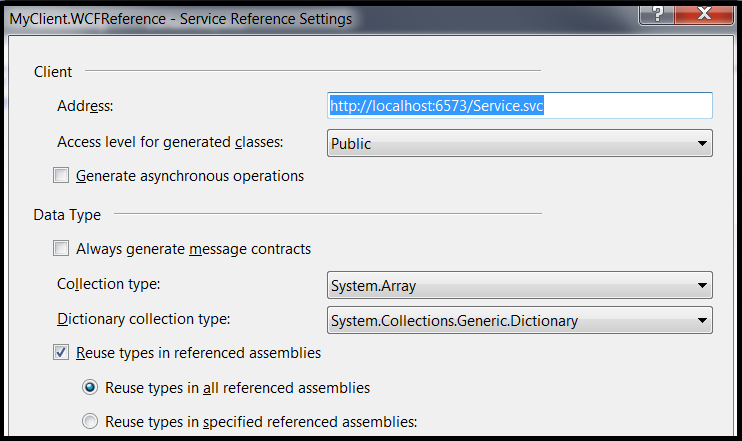The image size is (742, 441).
Task: Open the Access level dropdown arrow
Action: 702,143
